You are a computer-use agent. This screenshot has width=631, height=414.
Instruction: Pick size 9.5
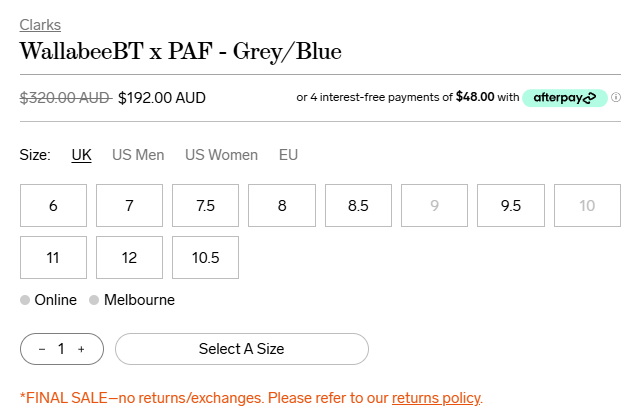tap(511, 206)
